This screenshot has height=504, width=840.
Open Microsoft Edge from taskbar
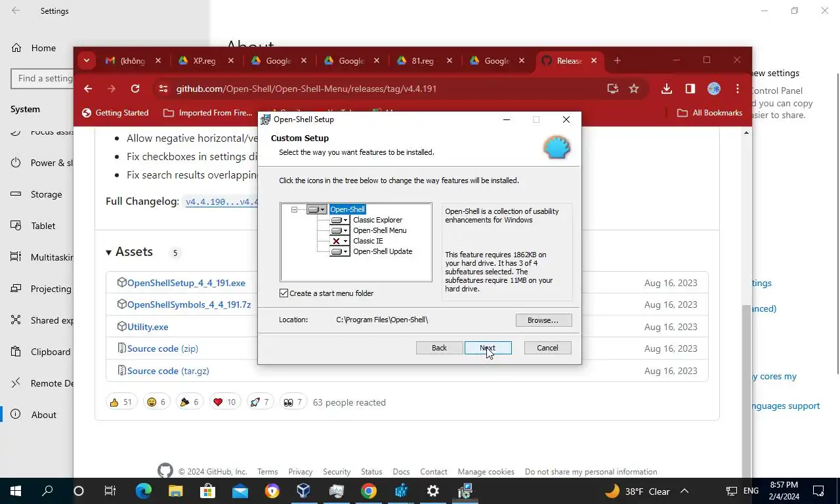pos(143,491)
